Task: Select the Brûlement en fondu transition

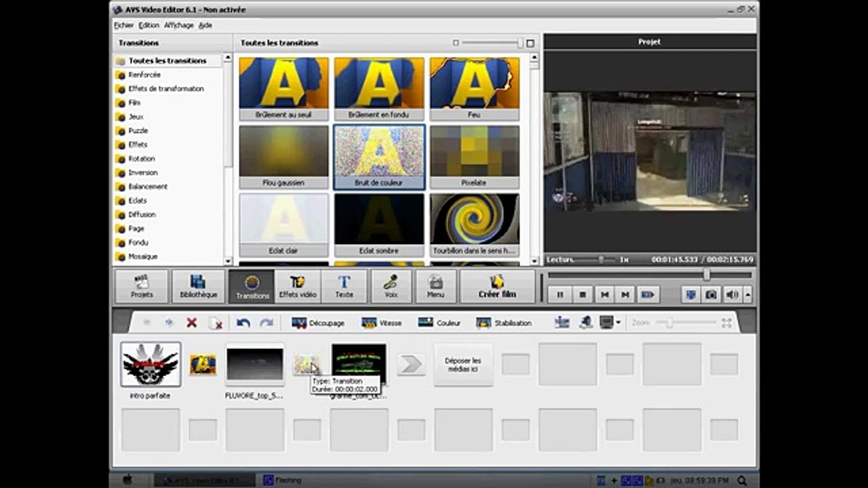Action: point(379,89)
